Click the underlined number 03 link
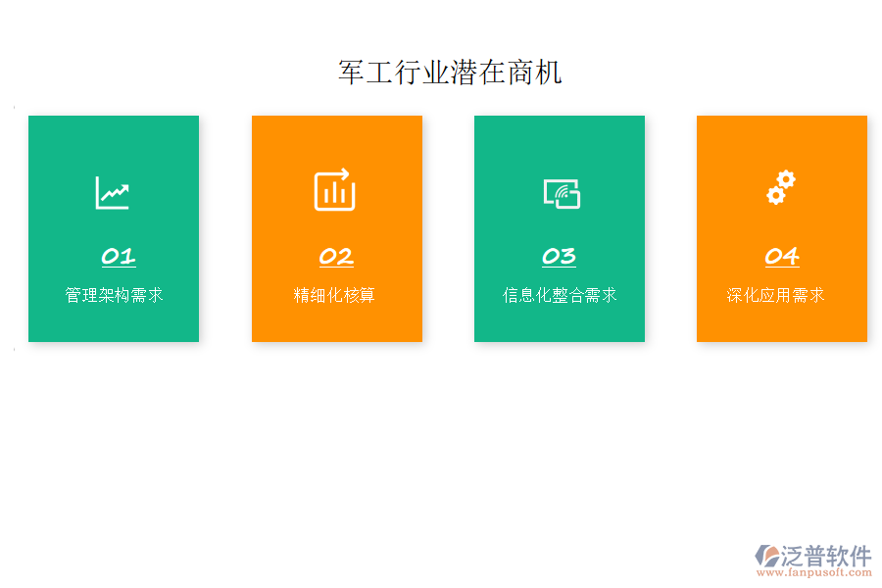Screen dimensions: 882x588 pyautogui.click(x=560, y=257)
